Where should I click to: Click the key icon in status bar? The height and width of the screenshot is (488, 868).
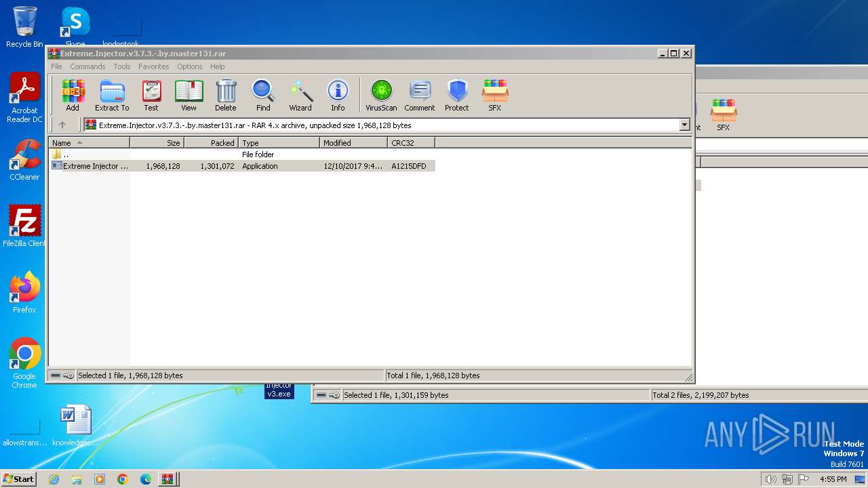pos(68,375)
